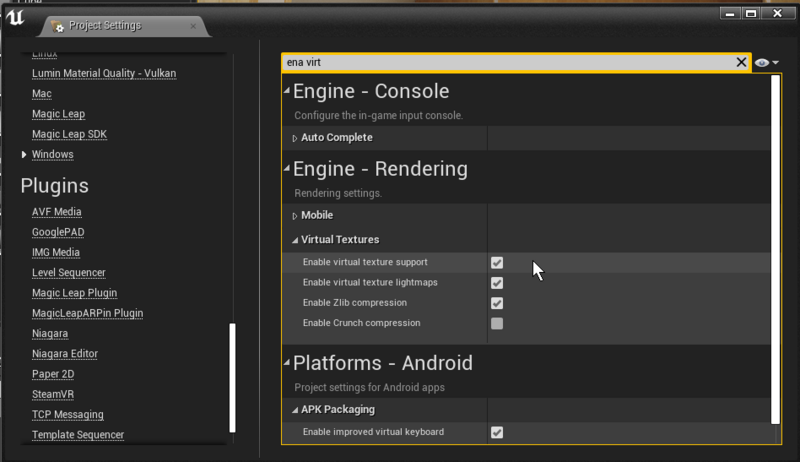Open the eye view options dropdown
Viewport: 800px width, 462px height.
point(766,63)
